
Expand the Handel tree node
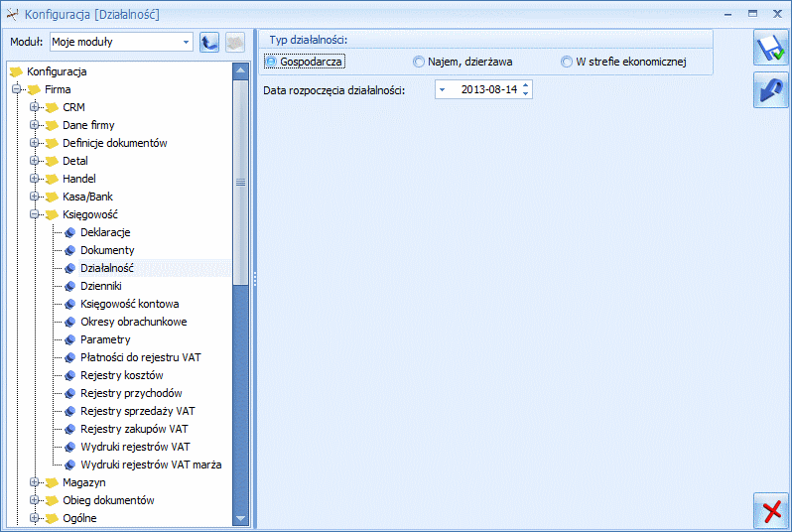pos(35,179)
